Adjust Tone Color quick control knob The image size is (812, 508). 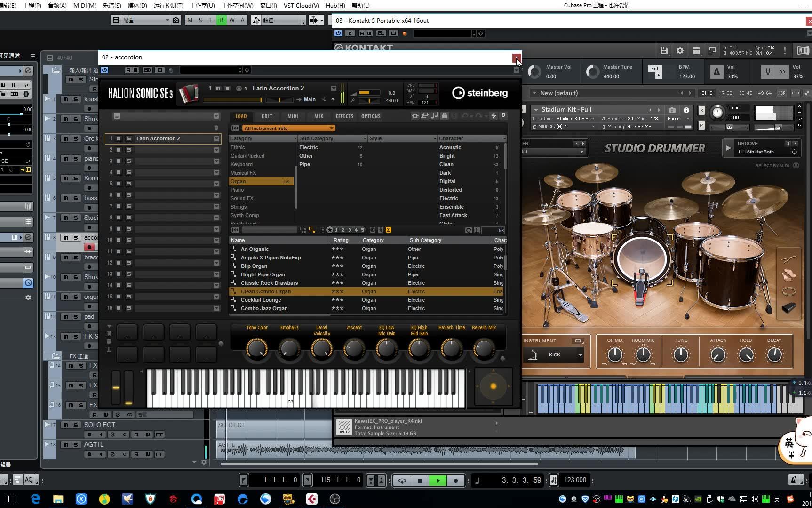257,349
